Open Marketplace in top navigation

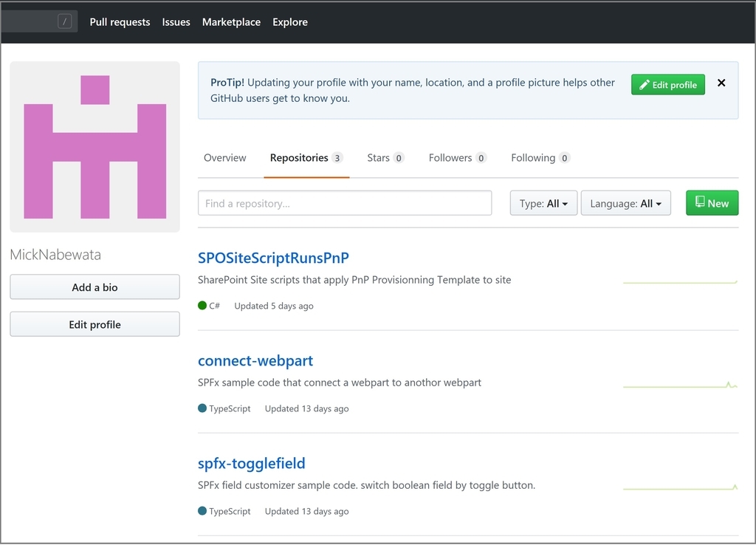(231, 22)
